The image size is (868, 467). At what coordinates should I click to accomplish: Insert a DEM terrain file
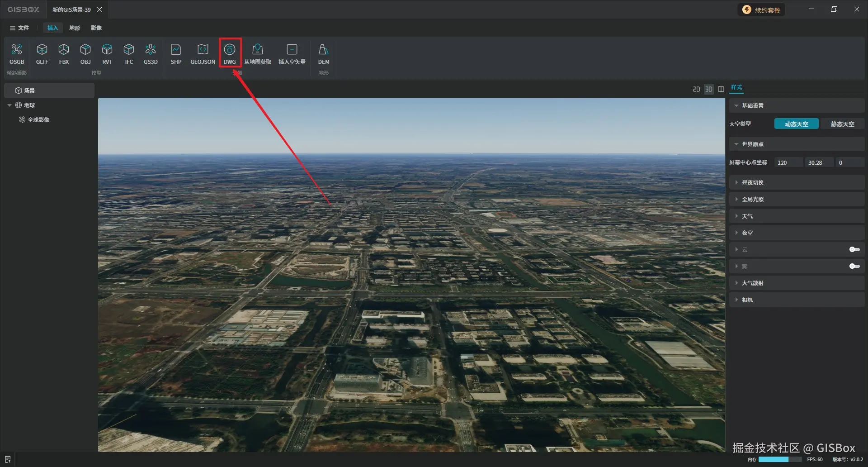(x=324, y=54)
